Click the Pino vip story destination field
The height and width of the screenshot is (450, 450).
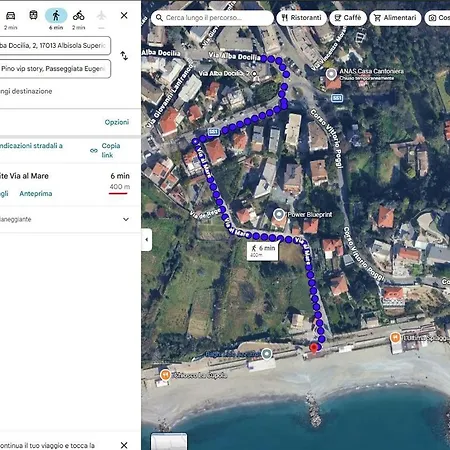pos(55,69)
